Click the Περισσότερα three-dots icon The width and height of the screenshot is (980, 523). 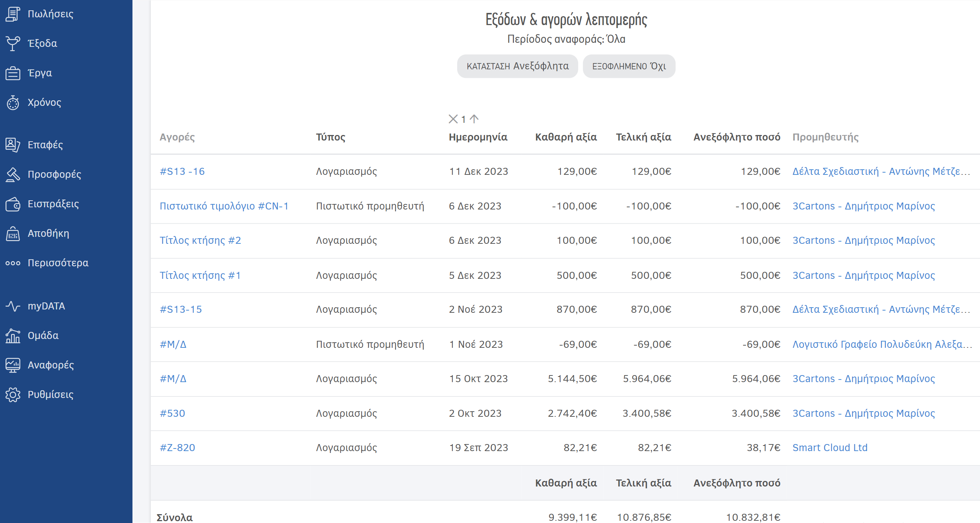coord(13,263)
